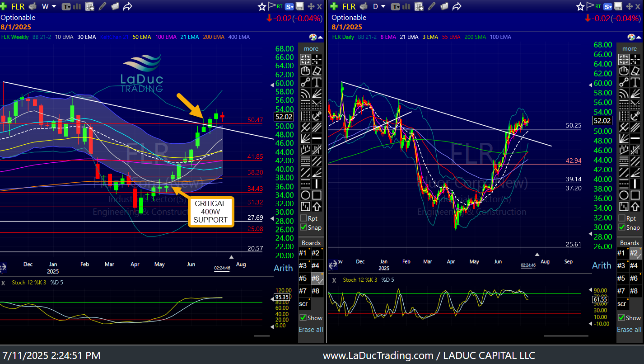The image size is (644, 364).
Task: Select the scr board in daily Boards panel
Action: [622, 303]
